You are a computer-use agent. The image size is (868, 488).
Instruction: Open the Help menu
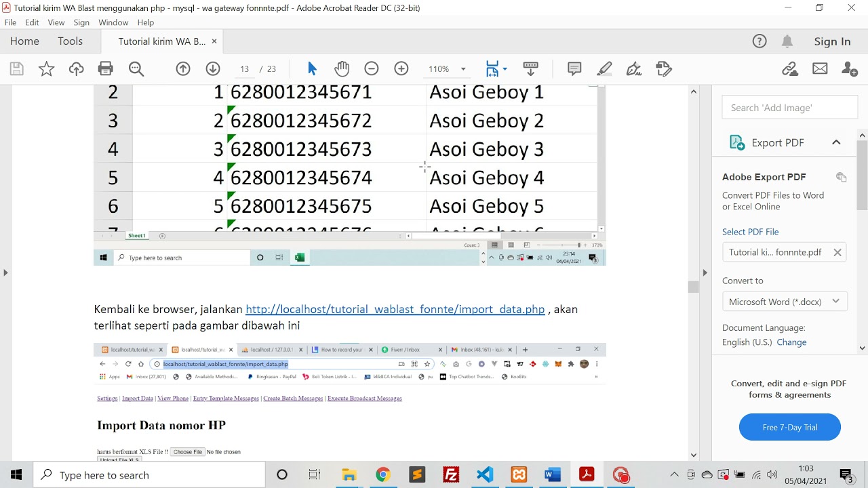pyautogui.click(x=146, y=22)
